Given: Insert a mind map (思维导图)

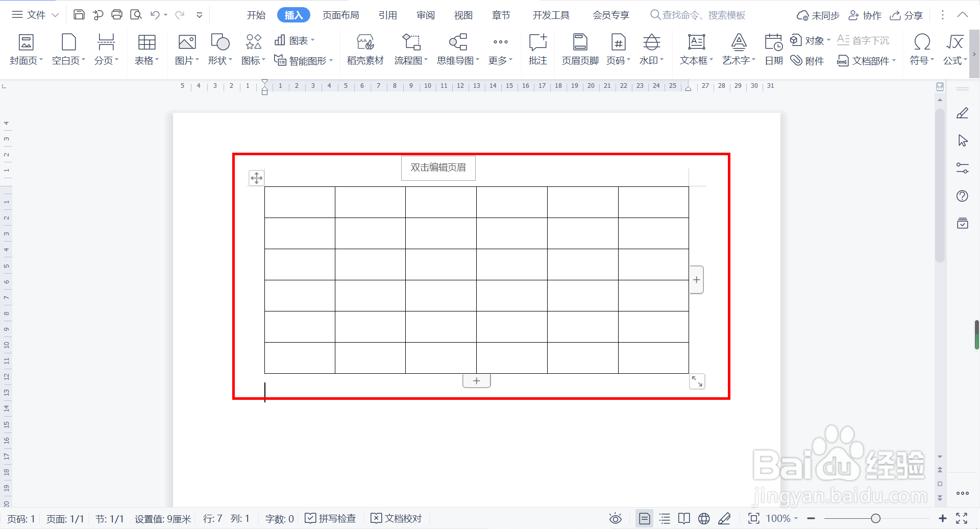Looking at the screenshot, I should pos(458,50).
